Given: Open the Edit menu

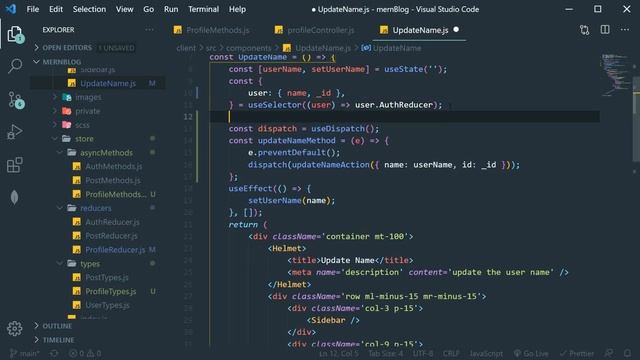Looking at the screenshot, I should click(56, 9).
